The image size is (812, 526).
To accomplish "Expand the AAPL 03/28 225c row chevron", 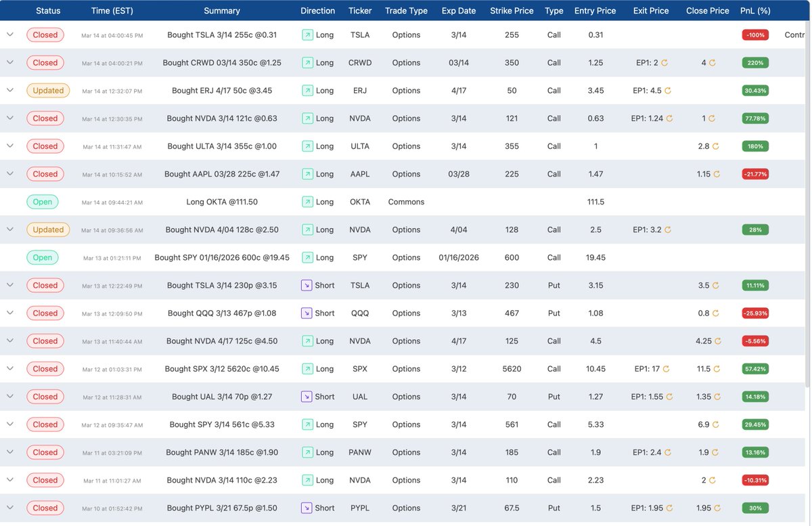I will pyautogui.click(x=10, y=174).
